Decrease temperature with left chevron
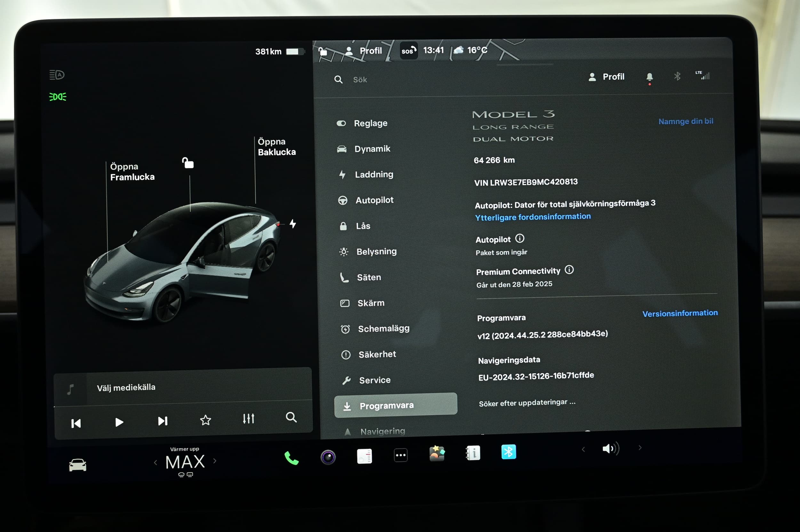800x532 pixels. point(156,463)
